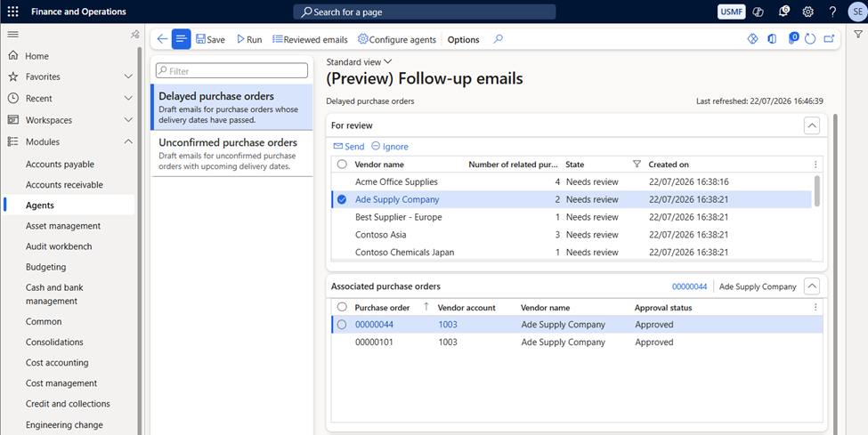Open in Office app icon

tap(772, 39)
